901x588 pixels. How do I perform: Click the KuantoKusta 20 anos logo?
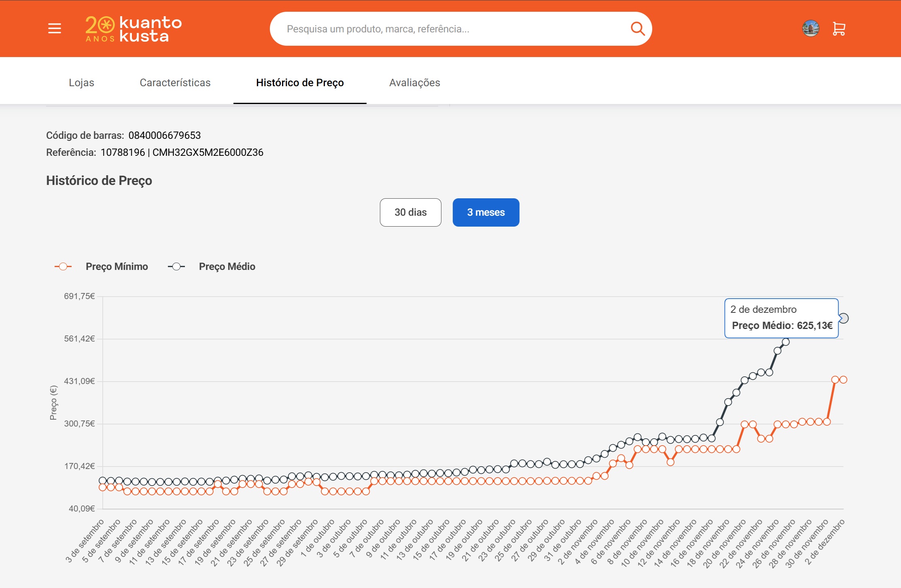coord(134,29)
